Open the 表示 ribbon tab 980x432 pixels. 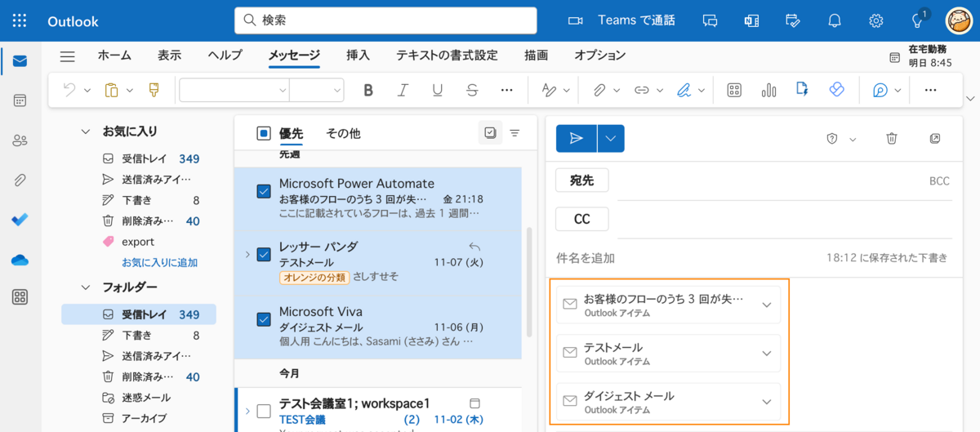tap(169, 56)
